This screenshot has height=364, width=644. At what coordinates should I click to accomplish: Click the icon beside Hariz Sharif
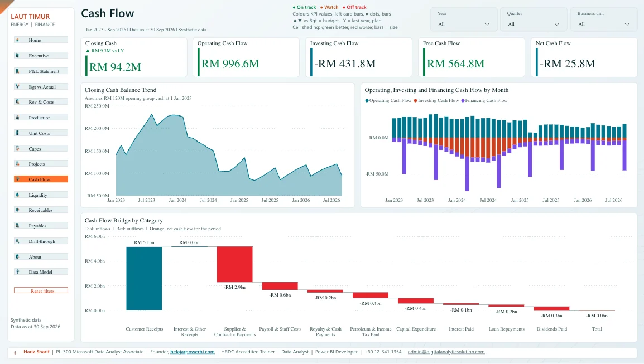tap(15, 352)
